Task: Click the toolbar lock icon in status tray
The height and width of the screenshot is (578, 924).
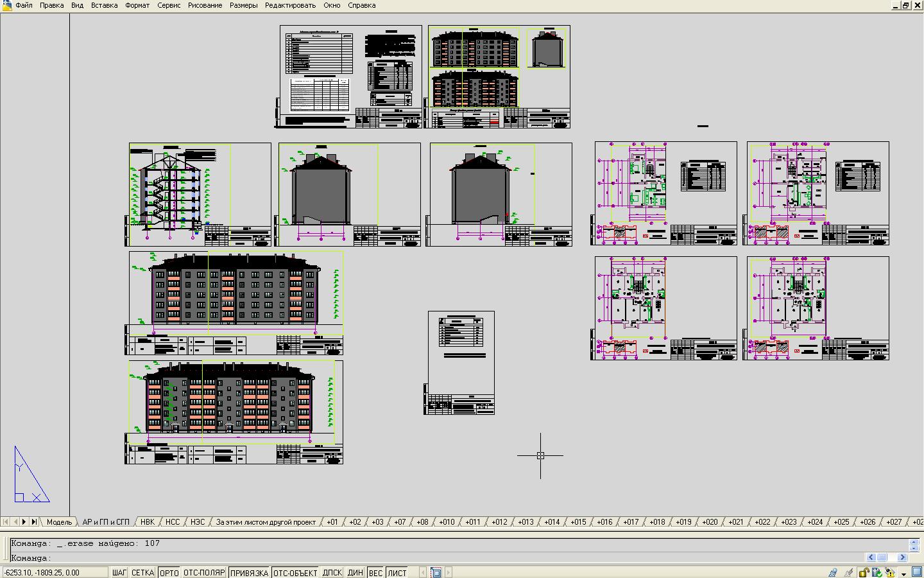Action: click(864, 572)
